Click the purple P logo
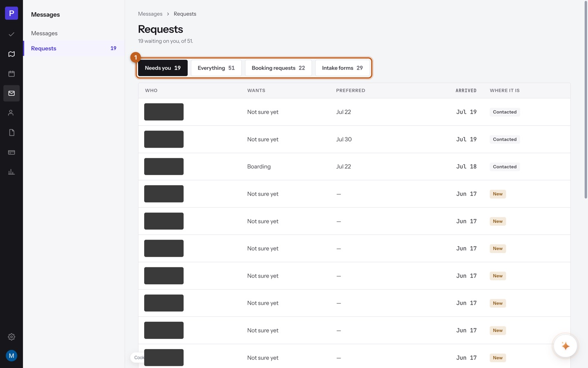 11,13
